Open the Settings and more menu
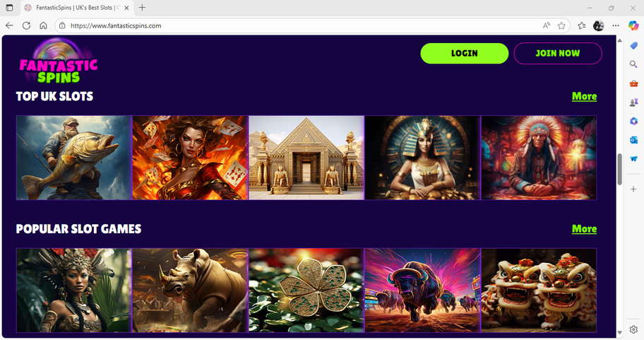This screenshot has height=340, width=644. point(615,25)
